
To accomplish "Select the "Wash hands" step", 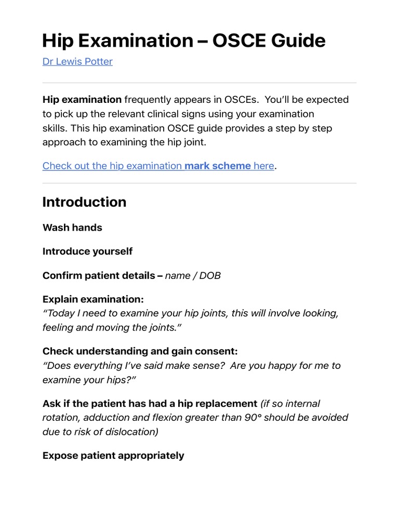I will (72, 228).
